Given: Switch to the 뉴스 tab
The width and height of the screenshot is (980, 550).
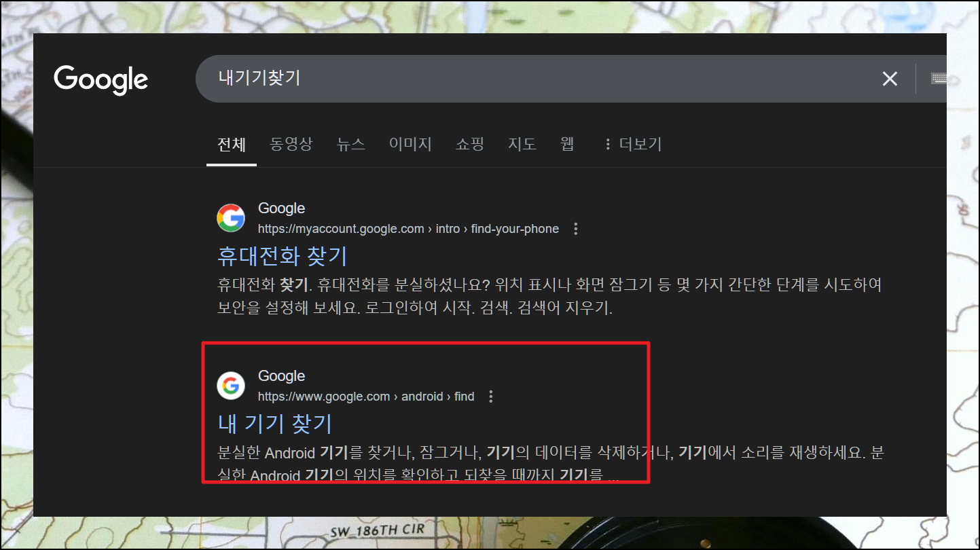Looking at the screenshot, I should coord(350,144).
